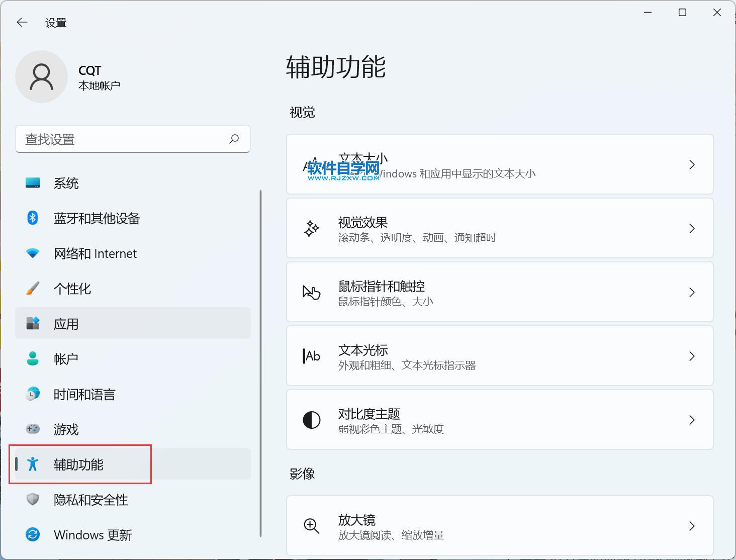Expand the 视觉效果 chevron
The height and width of the screenshot is (560, 736).
tap(692, 228)
